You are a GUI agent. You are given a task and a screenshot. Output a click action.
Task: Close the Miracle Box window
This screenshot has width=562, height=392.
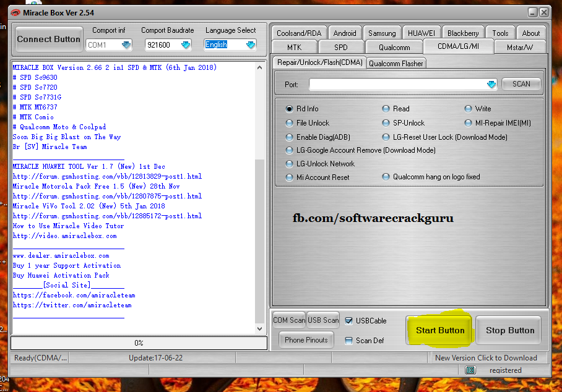(x=543, y=12)
